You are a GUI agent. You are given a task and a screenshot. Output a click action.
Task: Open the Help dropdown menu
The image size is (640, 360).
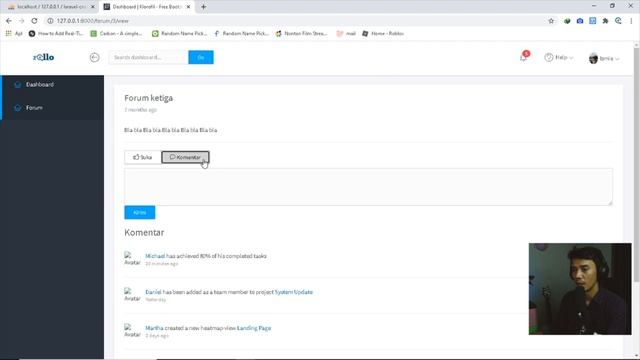(559, 58)
